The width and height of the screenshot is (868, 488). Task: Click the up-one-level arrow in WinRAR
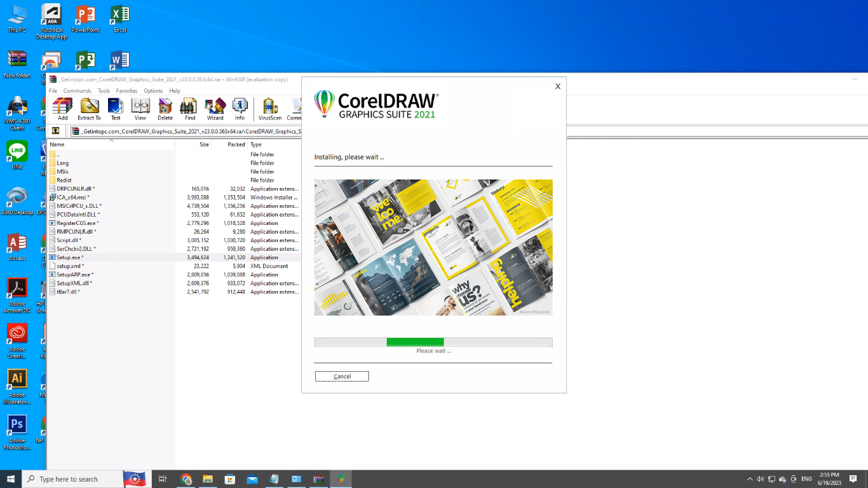pyautogui.click(x=55, y=131)
